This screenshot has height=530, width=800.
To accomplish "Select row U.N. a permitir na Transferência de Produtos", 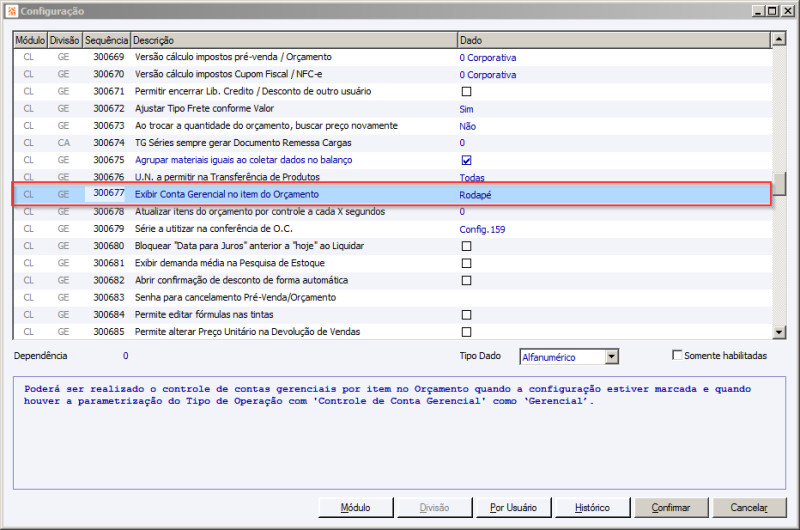I will [392, 177].
